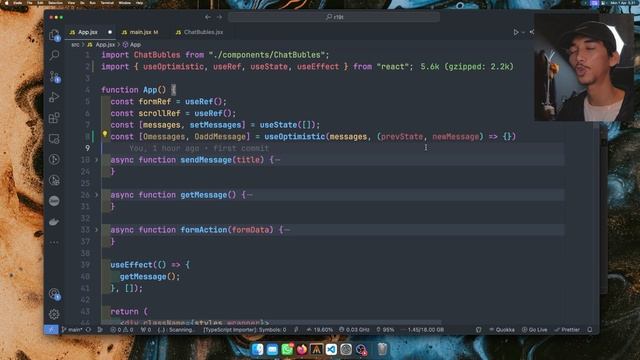Open WhatsApp from the dock

tap(287, 349)
